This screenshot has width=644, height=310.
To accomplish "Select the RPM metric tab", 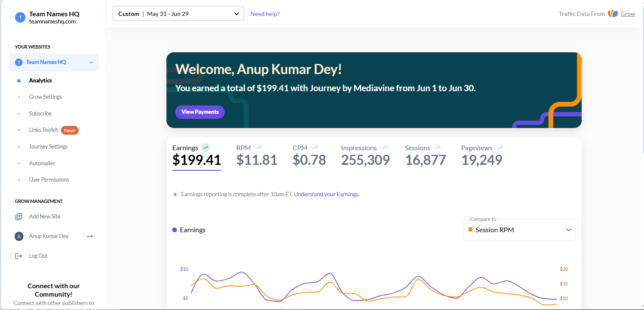I will [x=257, y=156].
